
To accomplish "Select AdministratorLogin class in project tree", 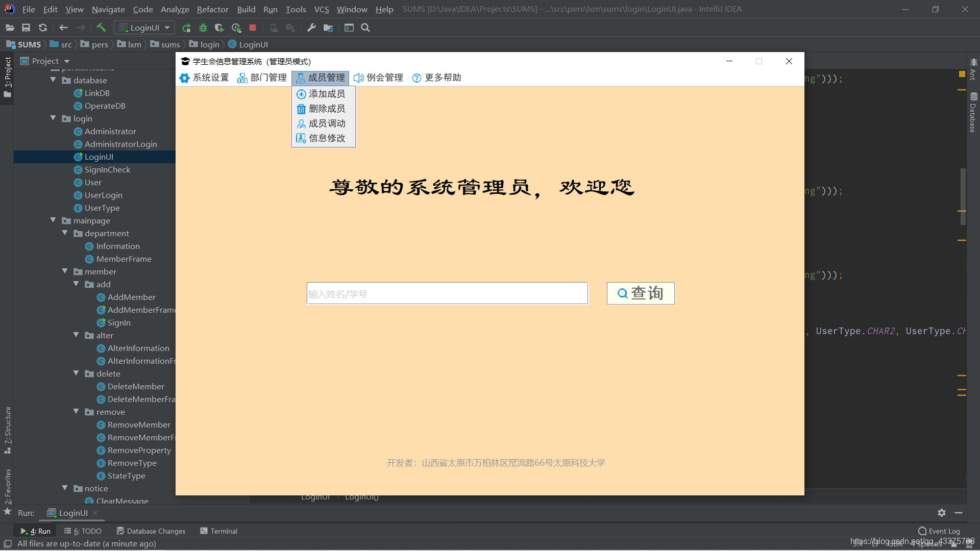I will (x=120, y=144).
